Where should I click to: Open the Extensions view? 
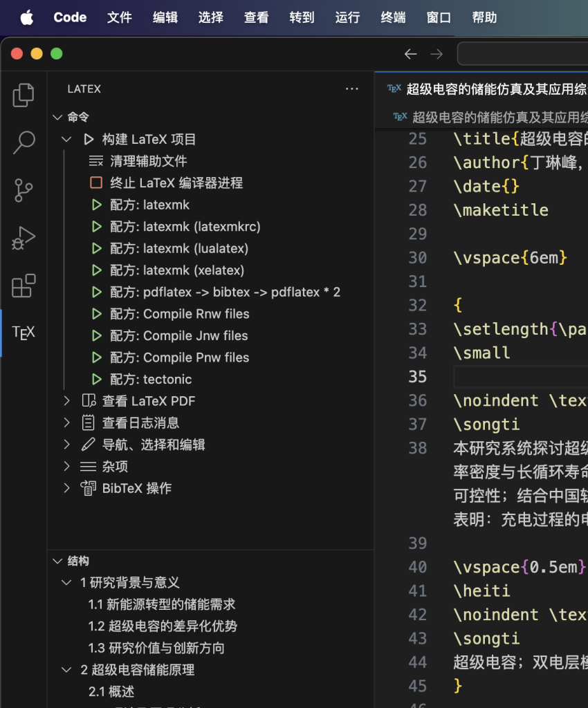point(24,286)
